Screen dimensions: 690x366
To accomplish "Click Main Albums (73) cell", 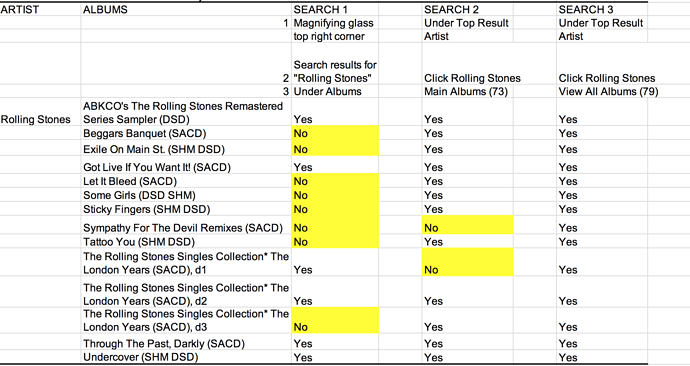I will point(467,91).
